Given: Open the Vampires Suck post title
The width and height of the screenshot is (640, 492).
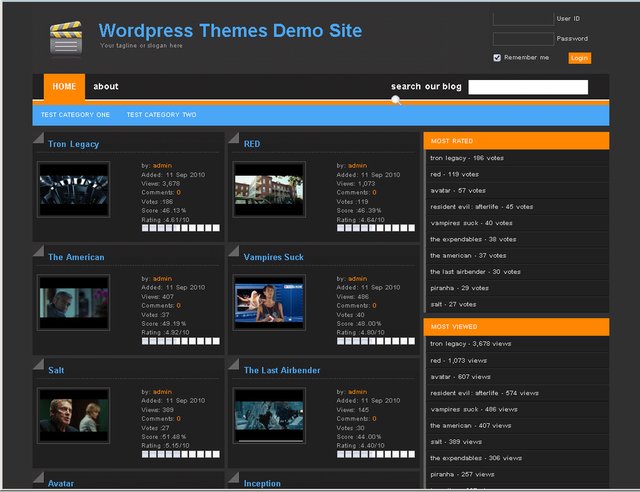Looking at the screenshot, I should pos(273,257).
